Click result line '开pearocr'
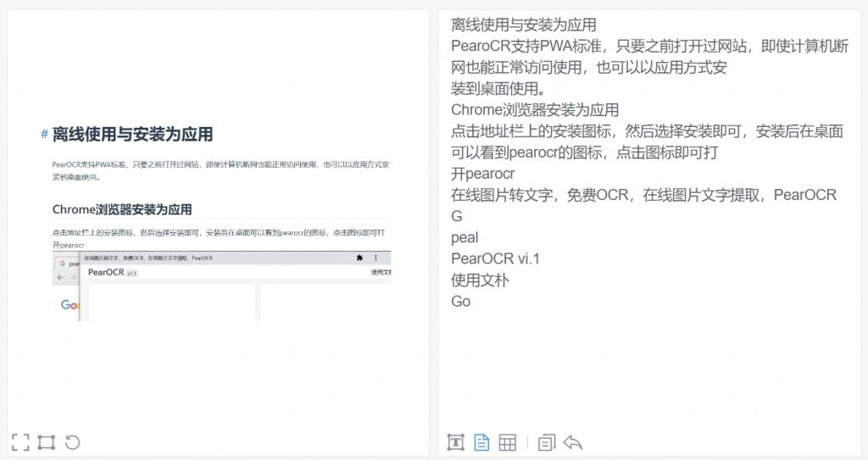 (482, 174)
